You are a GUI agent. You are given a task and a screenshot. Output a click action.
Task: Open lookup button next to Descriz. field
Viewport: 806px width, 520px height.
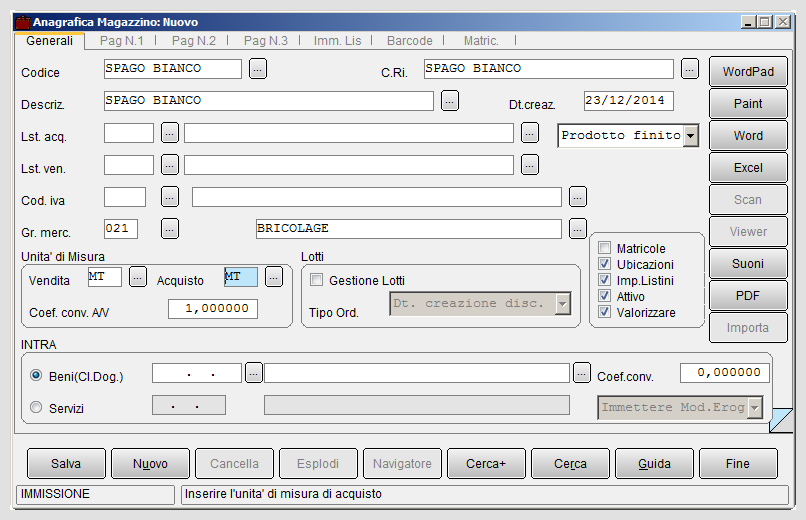pyautogui.click(x=450, y=101)
